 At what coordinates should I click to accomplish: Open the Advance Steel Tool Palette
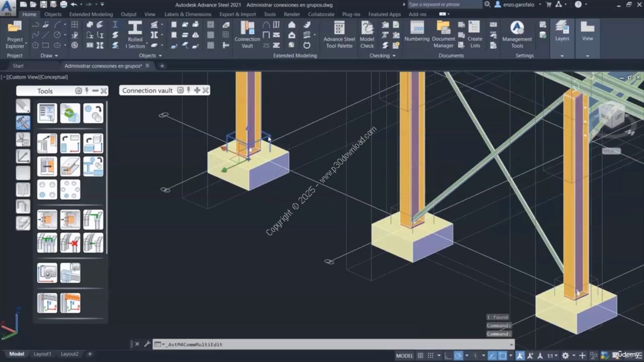tap(339, 34)
